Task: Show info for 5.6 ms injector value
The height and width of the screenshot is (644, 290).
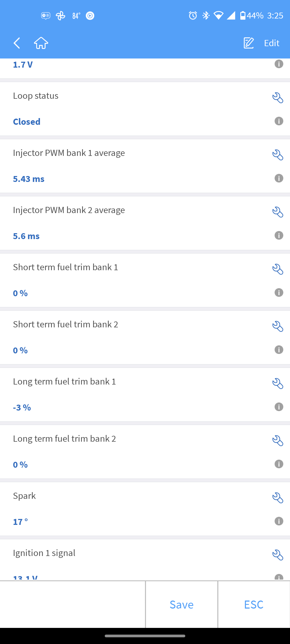Action: tap(279, 235)
